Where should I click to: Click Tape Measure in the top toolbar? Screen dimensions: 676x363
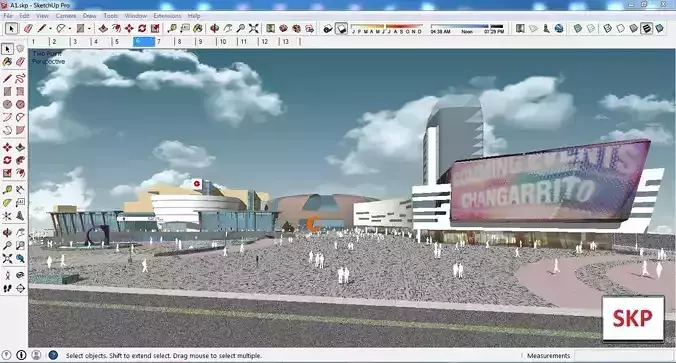(172, 28)
